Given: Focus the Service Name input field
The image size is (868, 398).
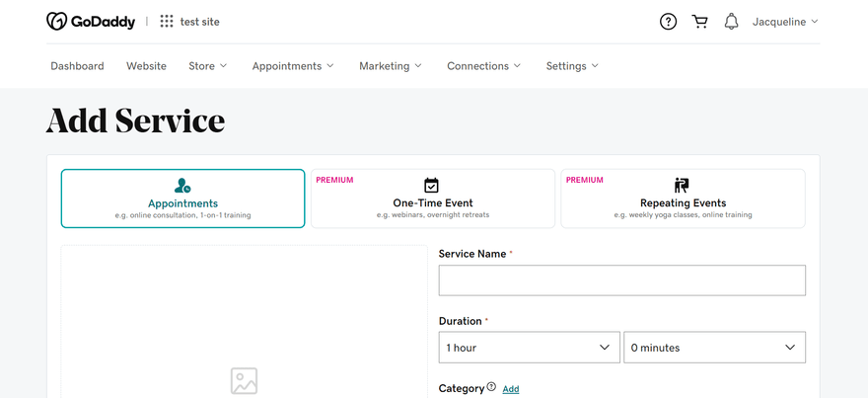Looking at the screenshot, I should pyautogui.click(x=622, y=280).
